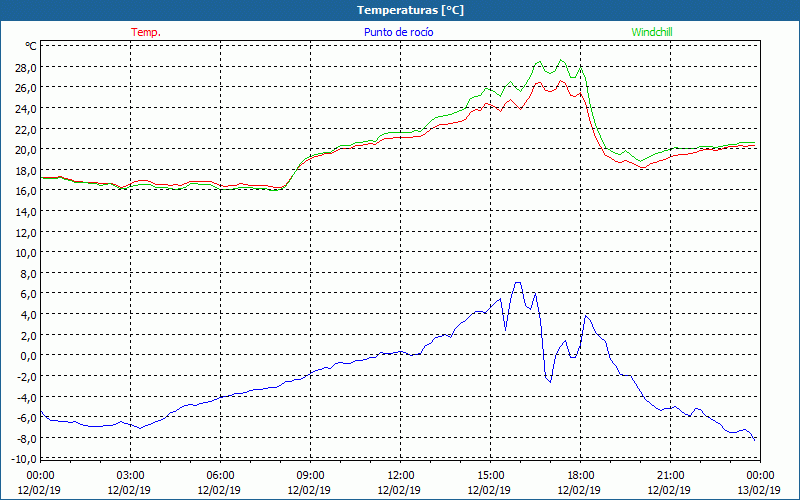Click the 06:00 time label on the x-axis
Viewport: 800px width, 500px height.
(x=220, y=476)
